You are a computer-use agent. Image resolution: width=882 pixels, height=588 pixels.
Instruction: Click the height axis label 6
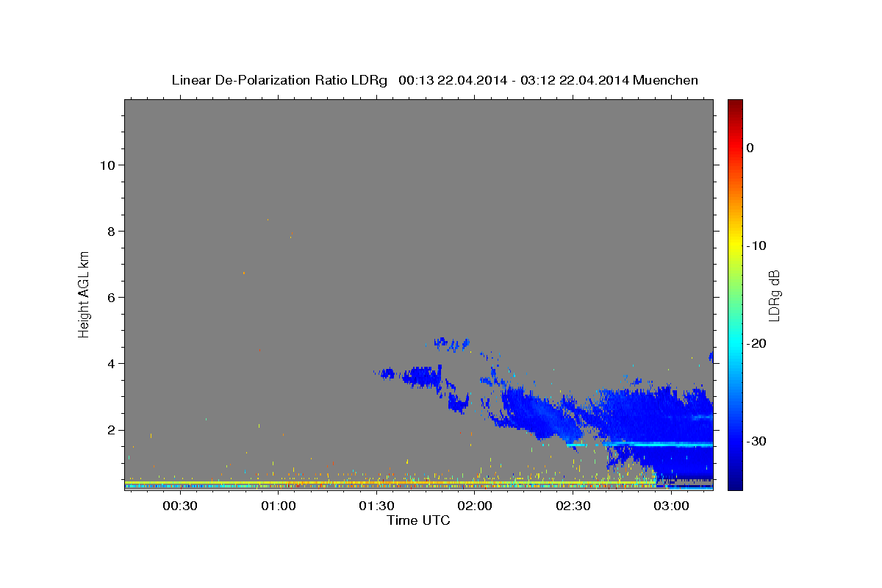[x=110, y=297]
